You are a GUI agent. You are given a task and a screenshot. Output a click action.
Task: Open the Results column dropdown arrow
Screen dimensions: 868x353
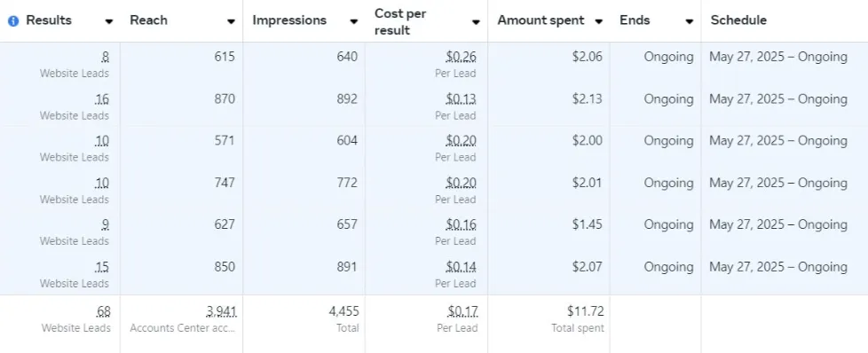(x=109, y=21)
